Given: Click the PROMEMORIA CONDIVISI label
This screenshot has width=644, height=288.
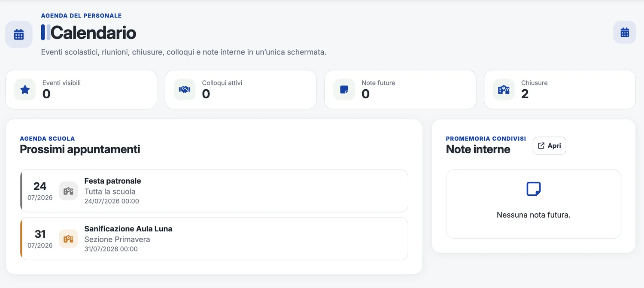Looking at the screenshot, I should (486, 139).
